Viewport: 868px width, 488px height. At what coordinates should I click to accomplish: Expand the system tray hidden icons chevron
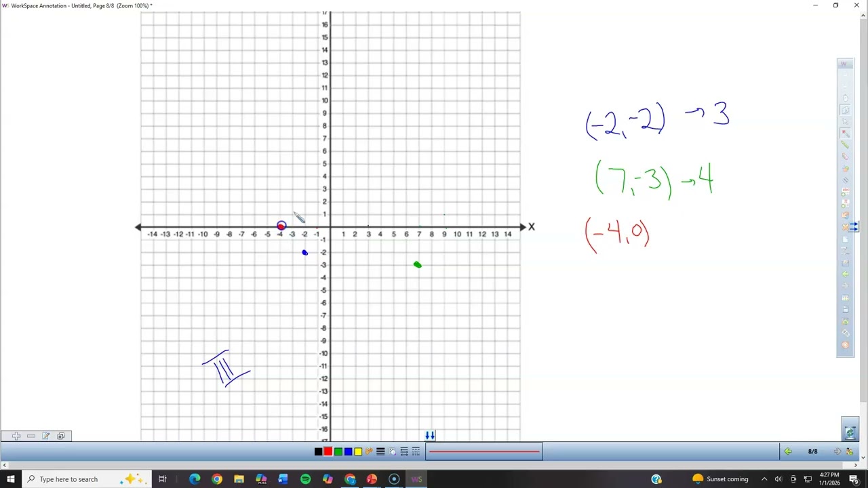point(764,479)
